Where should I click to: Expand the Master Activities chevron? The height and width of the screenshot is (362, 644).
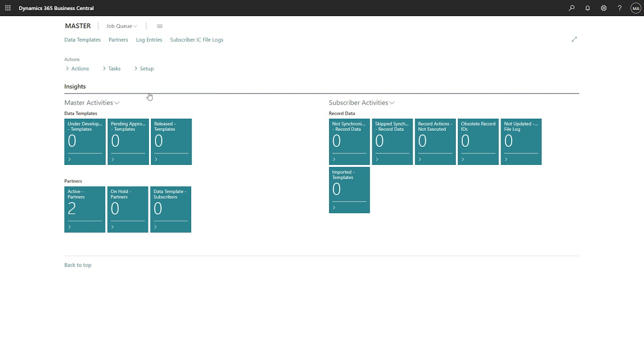[x=117, y=103]
